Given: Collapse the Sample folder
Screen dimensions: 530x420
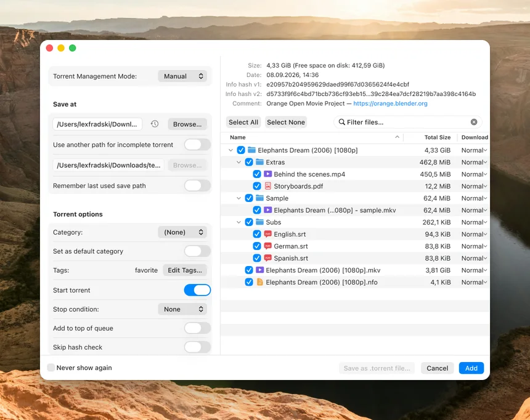Looking at the screenshot, I should [x=238, y=198].
